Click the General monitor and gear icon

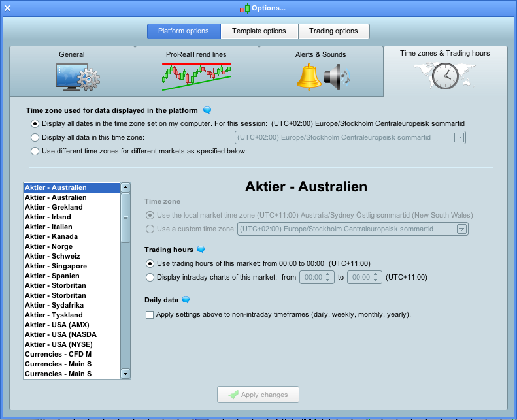(x=78, y=77)
